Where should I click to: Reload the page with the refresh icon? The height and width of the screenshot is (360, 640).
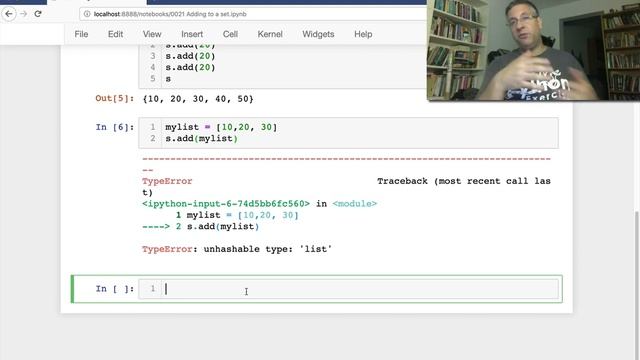(38, 14)
